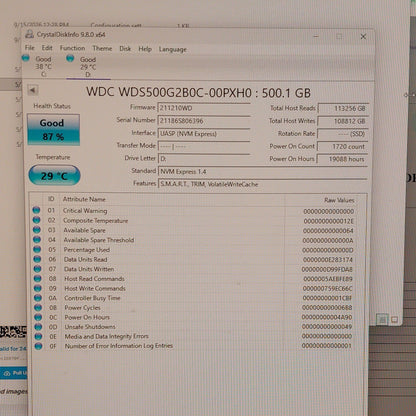Click the Unsafe Shutdowns status orb
The height and width of the screenshot is (416, 416).
[38, 326]
